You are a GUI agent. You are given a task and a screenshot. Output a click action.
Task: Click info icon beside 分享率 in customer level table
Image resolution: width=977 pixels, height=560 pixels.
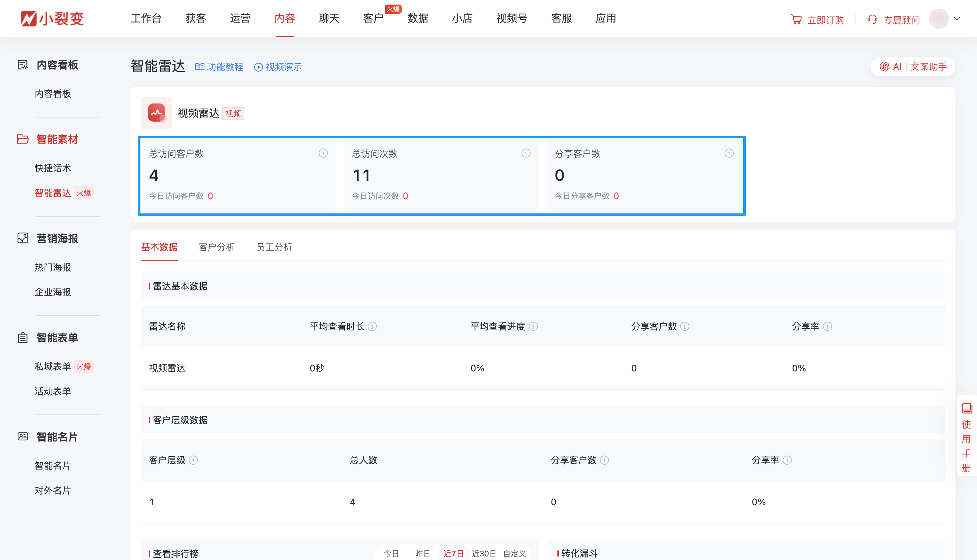(x=787, y=460)
